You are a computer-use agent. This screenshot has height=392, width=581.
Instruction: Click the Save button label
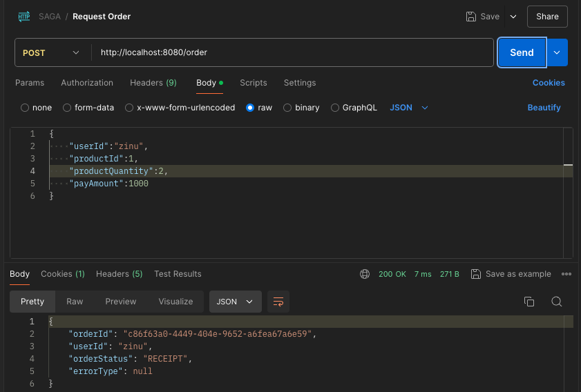click(x=490, y=17)
